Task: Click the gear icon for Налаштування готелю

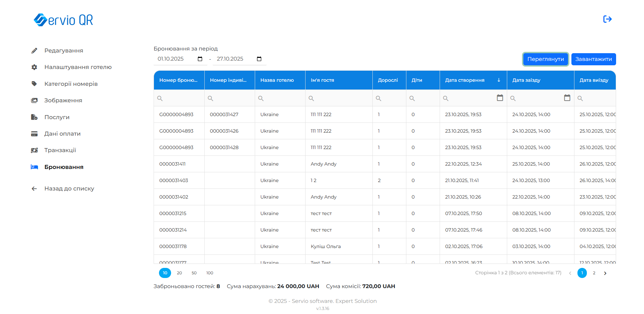Action: pos(34,67)
